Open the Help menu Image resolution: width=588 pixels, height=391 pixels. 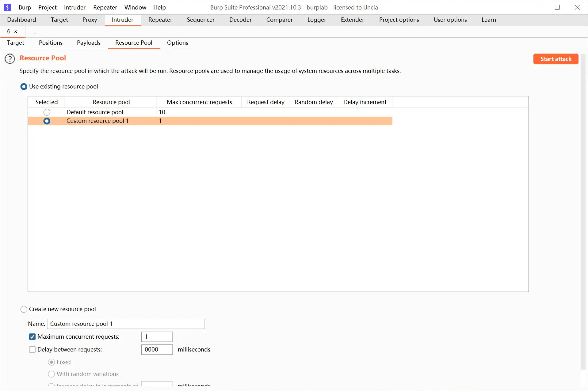click(x=159, y=7)
